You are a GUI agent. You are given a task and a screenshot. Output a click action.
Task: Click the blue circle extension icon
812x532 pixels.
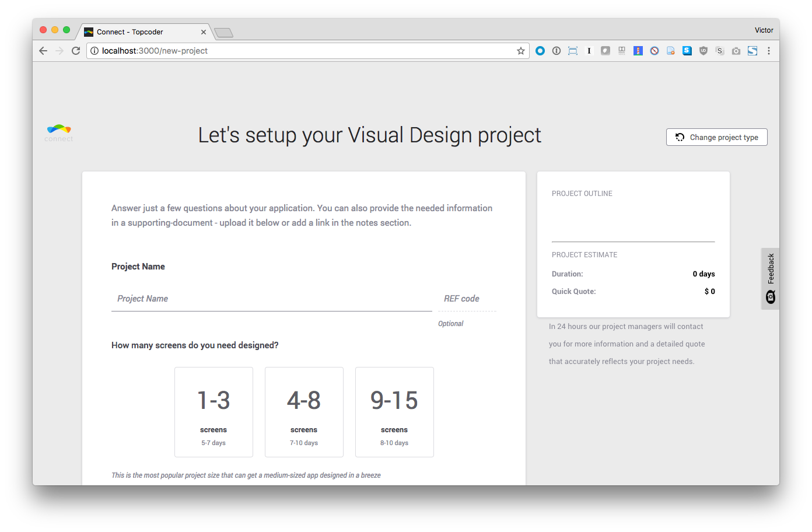coord(540,51)
